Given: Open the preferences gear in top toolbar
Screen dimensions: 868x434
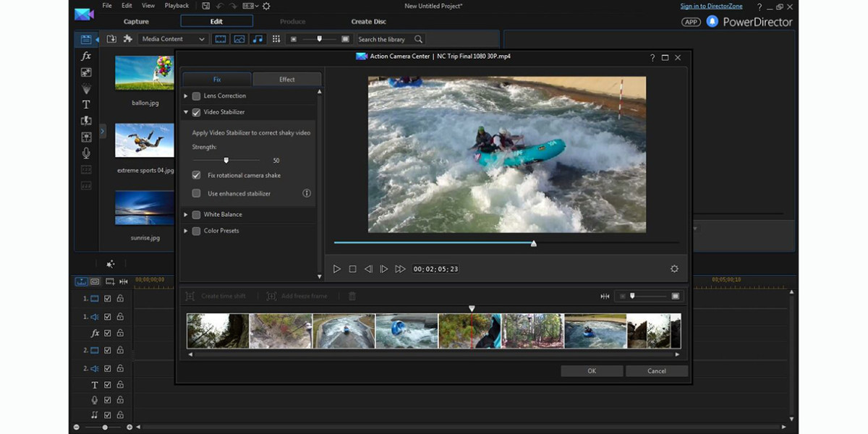Looking at the screenshot, I should (266, 6).
